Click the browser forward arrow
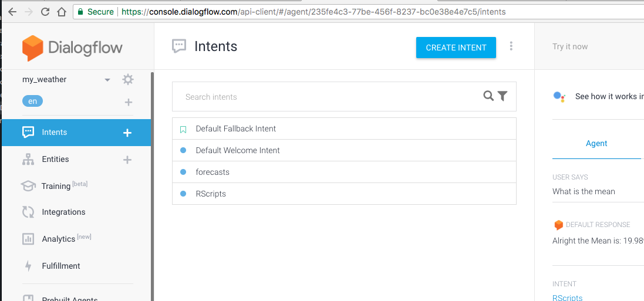 coord(28,12)
